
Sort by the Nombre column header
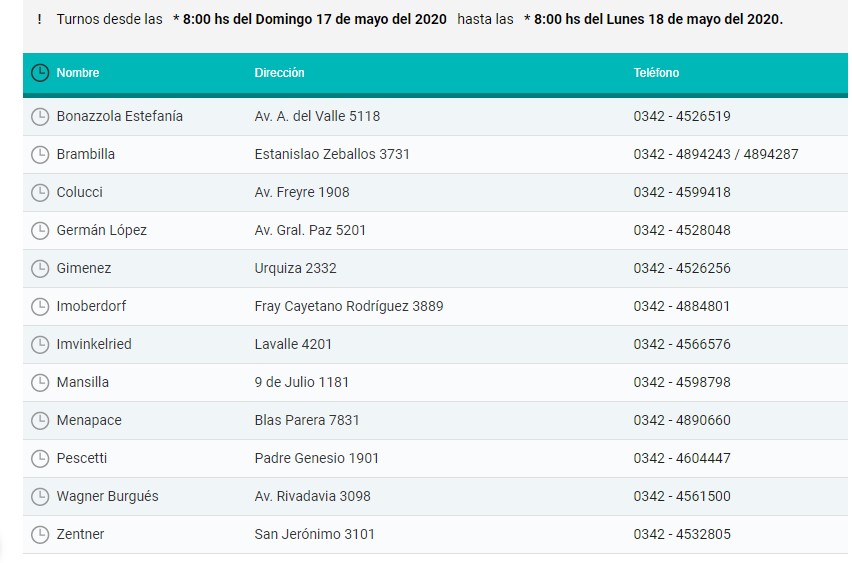click(x=78, y=73)
